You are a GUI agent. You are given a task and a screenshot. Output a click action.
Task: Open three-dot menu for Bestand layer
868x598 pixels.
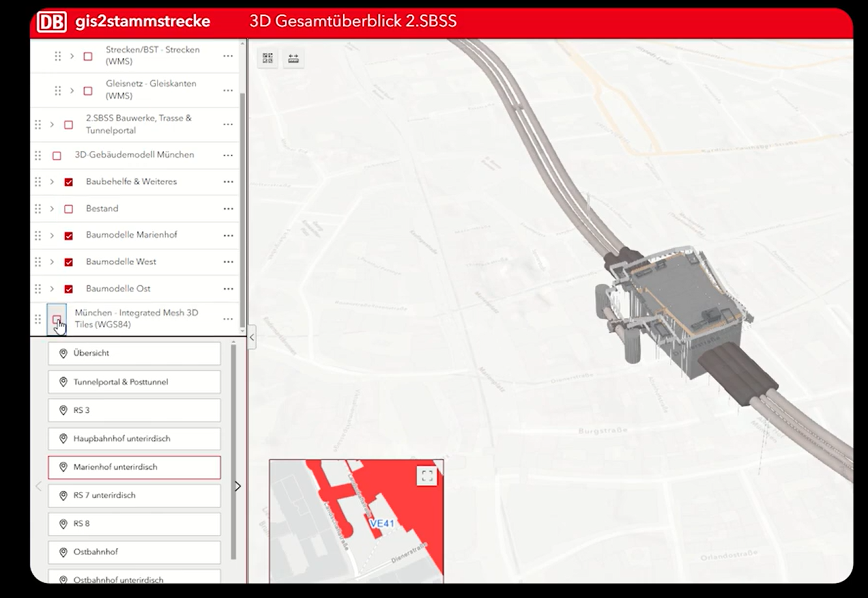coord(228,208)
